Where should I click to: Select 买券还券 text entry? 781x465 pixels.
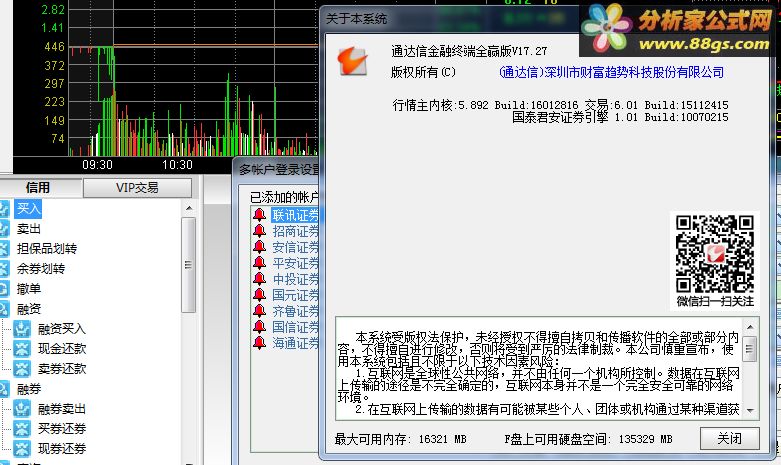[x=62, y=429]
